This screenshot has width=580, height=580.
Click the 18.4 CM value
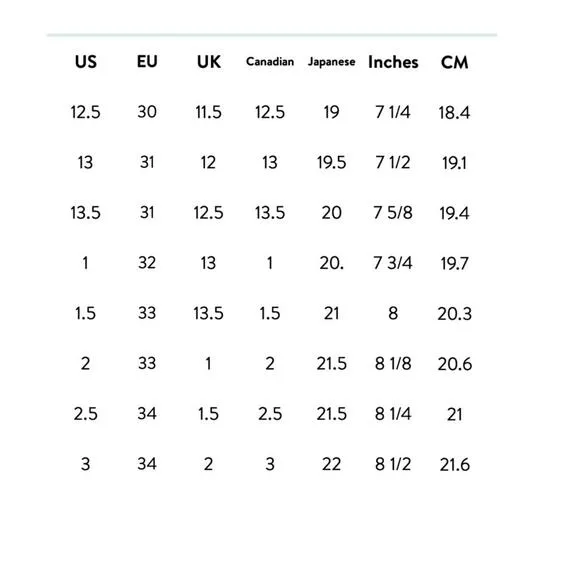click(x=454, y=112)
